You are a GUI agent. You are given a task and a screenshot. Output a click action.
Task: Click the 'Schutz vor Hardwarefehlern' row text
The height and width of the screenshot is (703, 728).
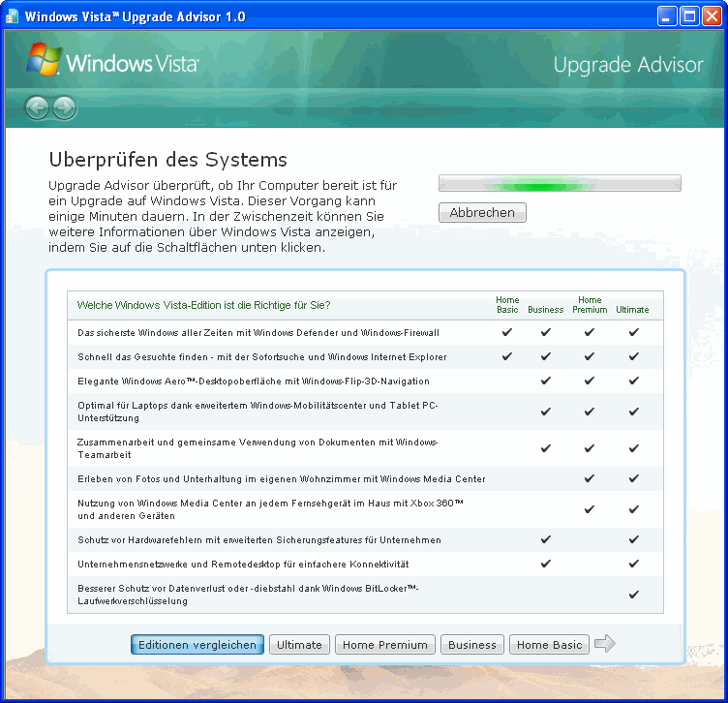pyautogui.click(x=259, y=539)
